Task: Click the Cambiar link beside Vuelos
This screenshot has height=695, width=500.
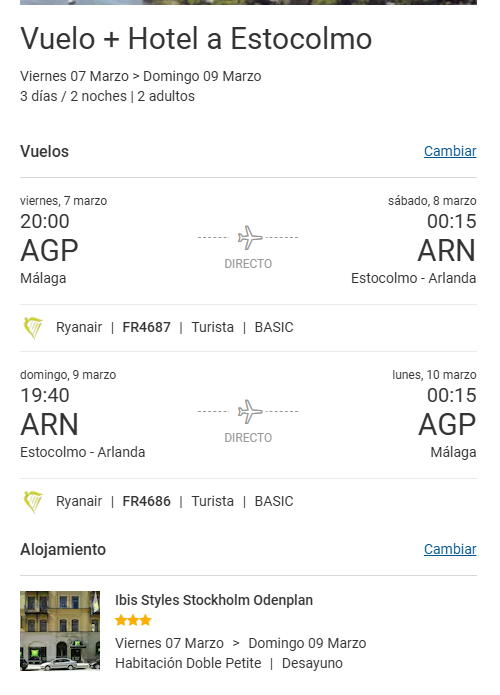Action: [x=450, y=151]
